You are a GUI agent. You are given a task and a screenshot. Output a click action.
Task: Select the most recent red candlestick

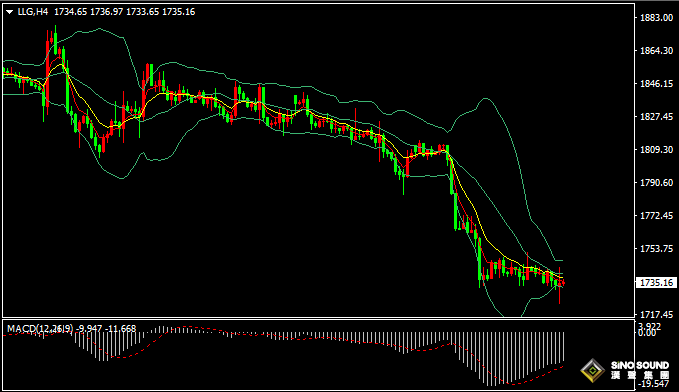(563, 283)
